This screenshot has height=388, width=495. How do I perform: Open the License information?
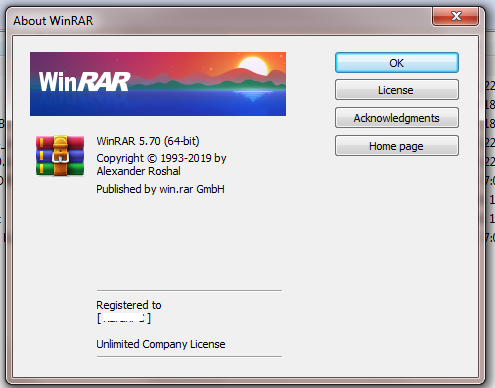397,90
